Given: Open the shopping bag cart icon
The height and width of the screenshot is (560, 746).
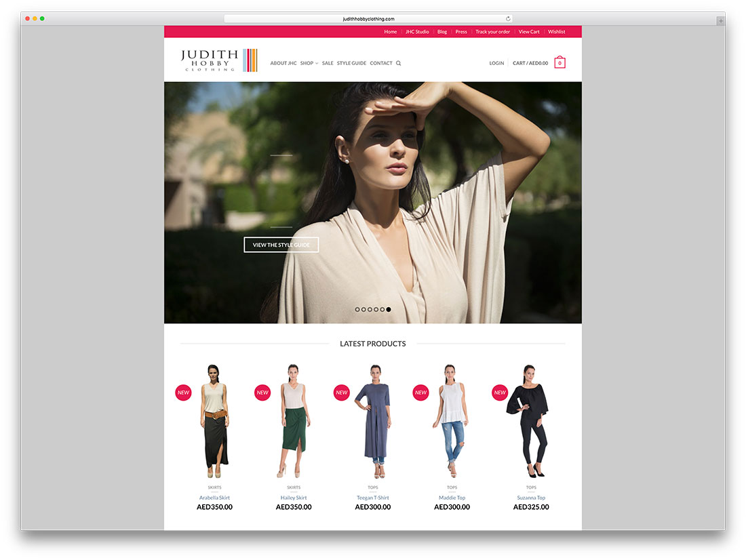Looking at the screenshot, I should [559, 62].
